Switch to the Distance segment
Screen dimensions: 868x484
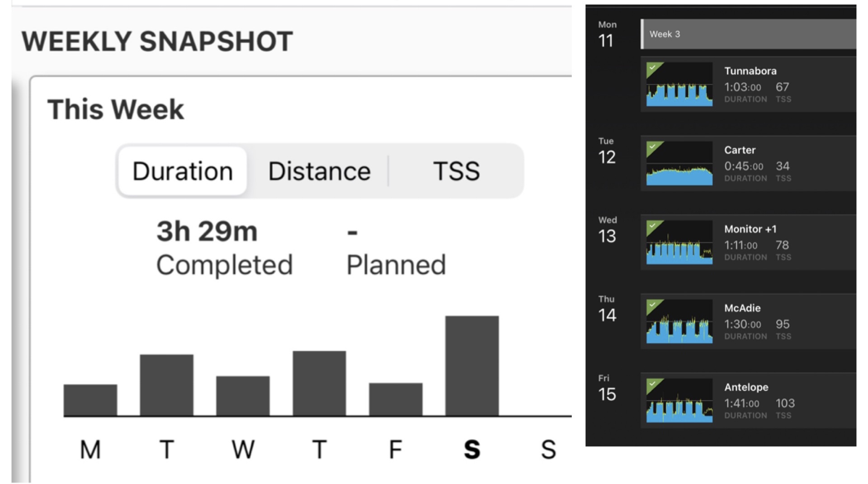[x=319, y=171]
